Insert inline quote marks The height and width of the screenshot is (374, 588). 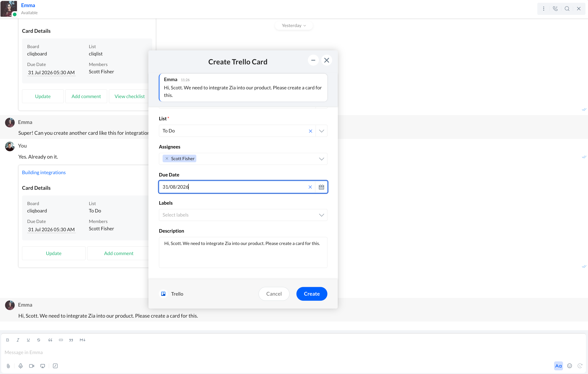coord(71,340)
